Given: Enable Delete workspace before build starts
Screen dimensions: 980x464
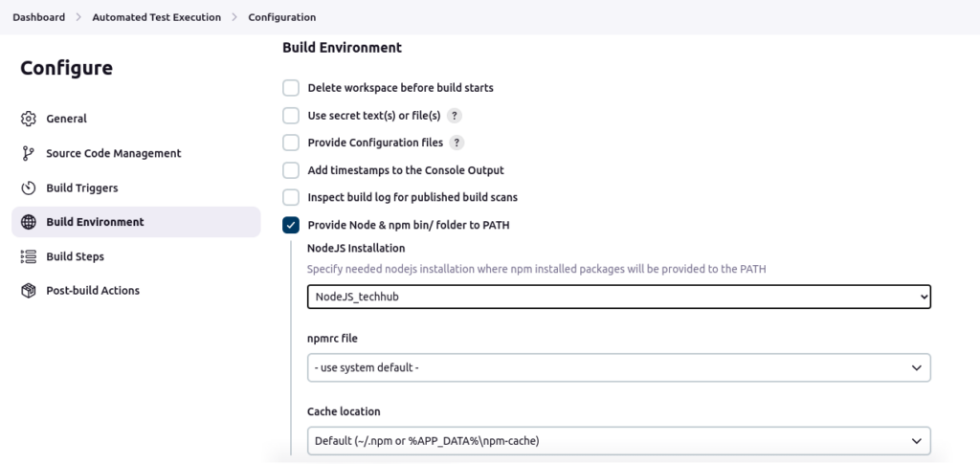Looking at the screenshot, I should (x=291, y=88).
